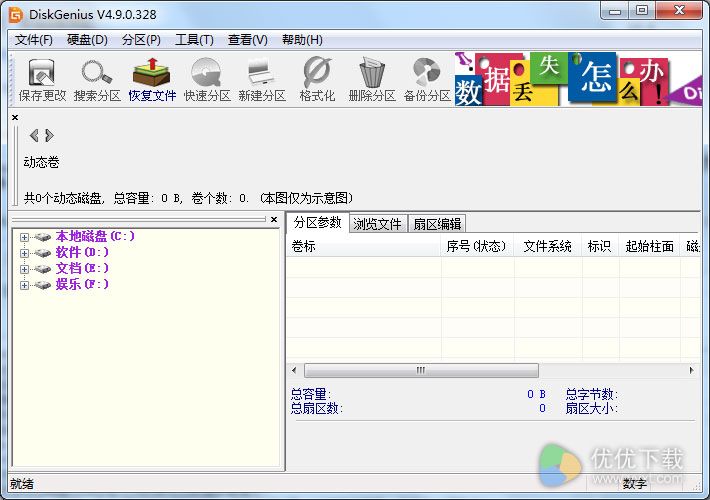
Task: Switch to the 浏览文件 tab
Action: (x=378, y=224)
